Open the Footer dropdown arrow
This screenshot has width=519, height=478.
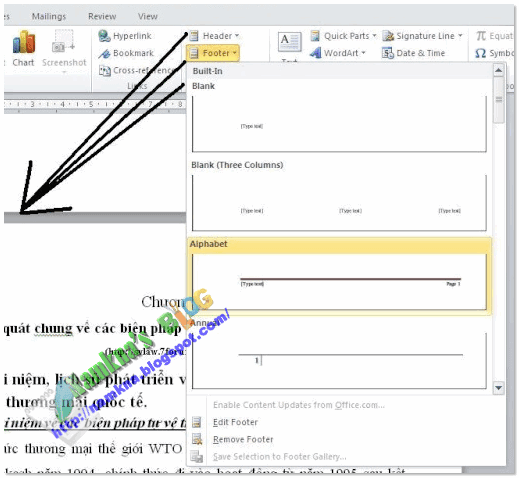coord(234,53)
